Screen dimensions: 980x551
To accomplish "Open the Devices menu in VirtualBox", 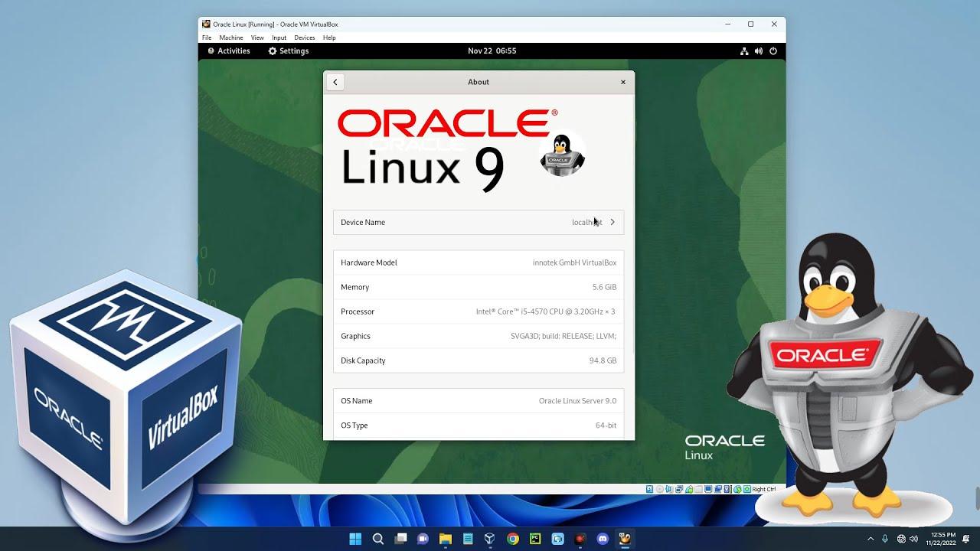I will point(304,37).
